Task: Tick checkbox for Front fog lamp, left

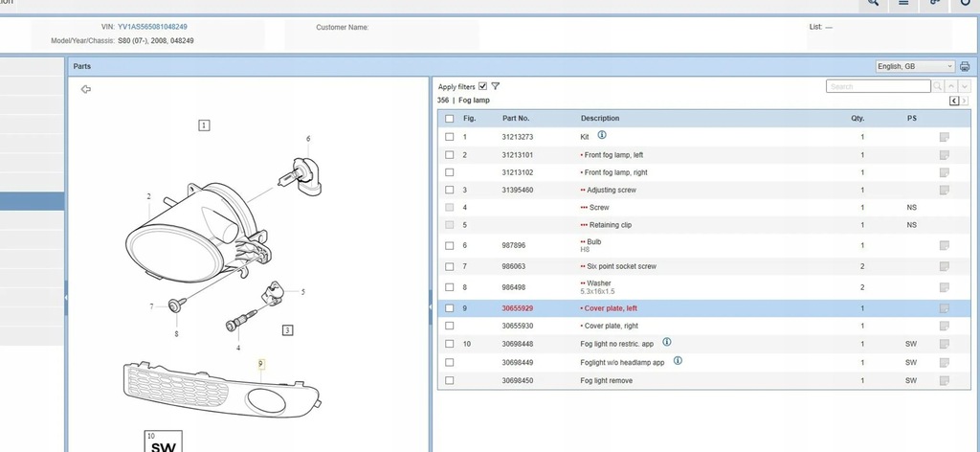Action: pos(450,155)
